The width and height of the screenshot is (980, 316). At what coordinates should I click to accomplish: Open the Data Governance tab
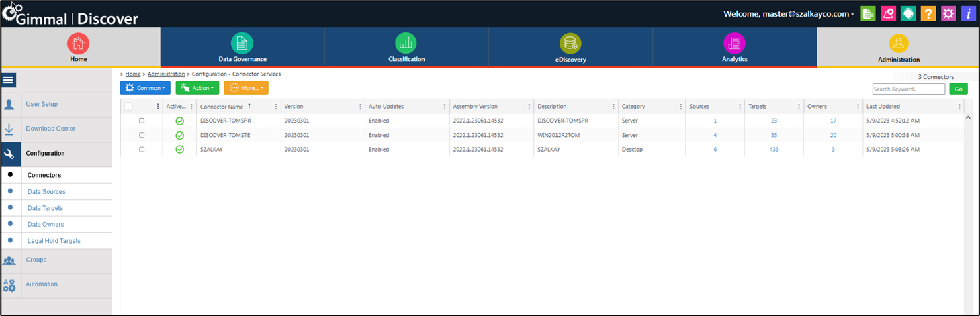[x=242, y=48]
